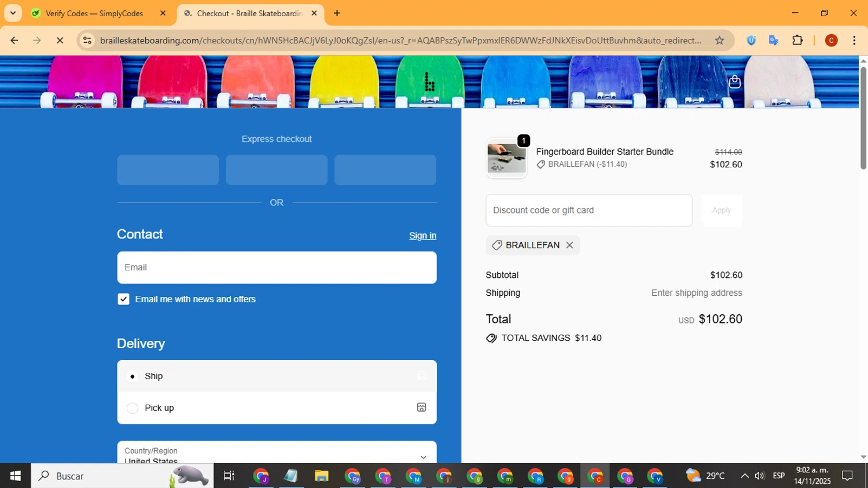Click the Braille Skateboarding logo in banner
This screenshot has width=868, height=488.
coord(429,82)
